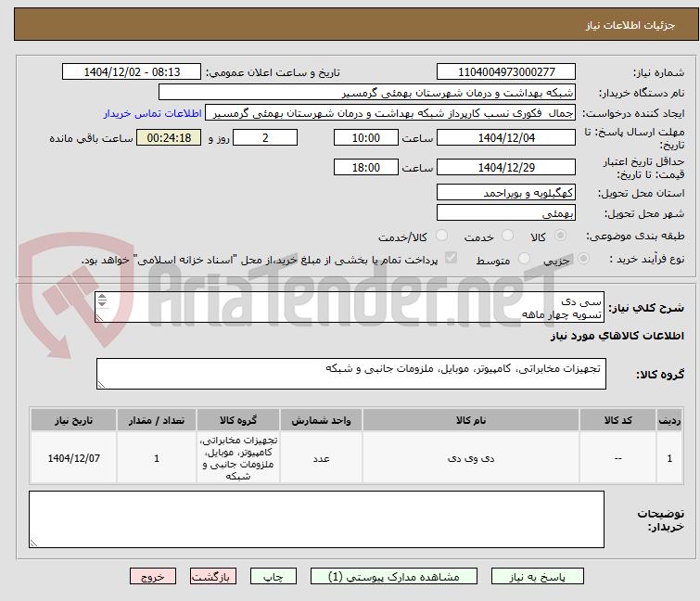This screenshot has height=601, width=700.
Task: Click the need number field
Action: (x=506, y=72)
